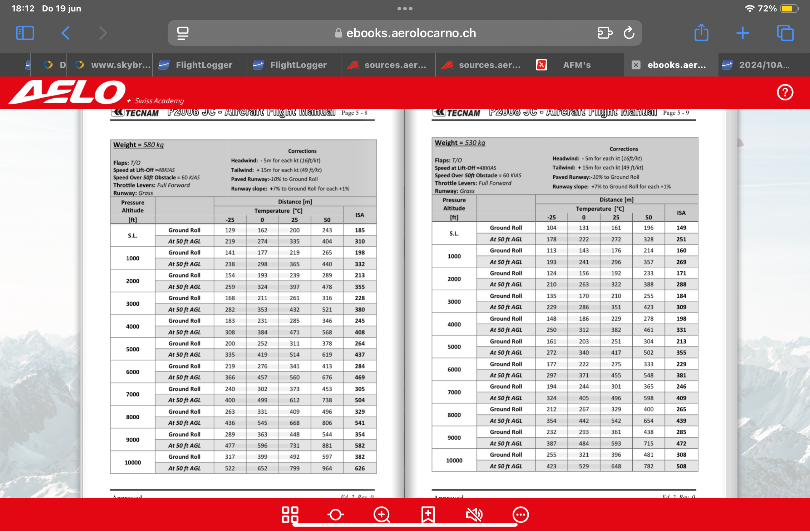Switch to the AFM's tab
The image size is (810, 532).
pyautogui.click(x=576, y=65)
